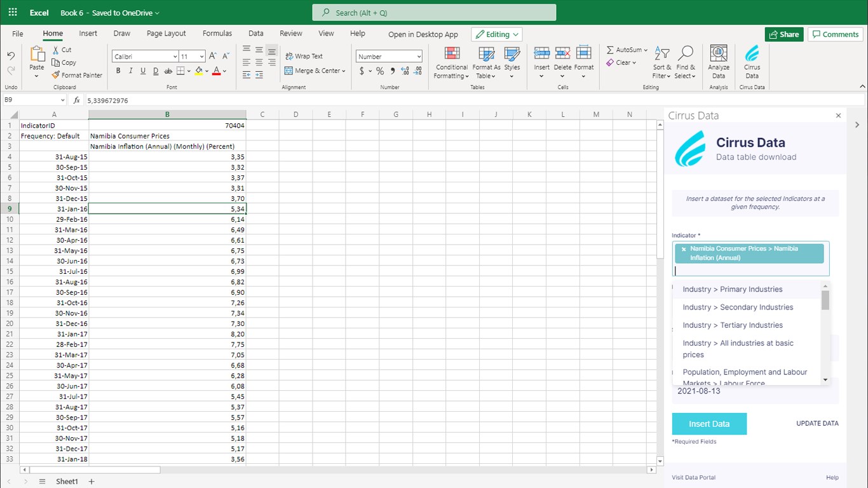The width and height of the screenshot is (868, 488).
Task: Expand the Merge & Center options
Action: coord(343,71)
